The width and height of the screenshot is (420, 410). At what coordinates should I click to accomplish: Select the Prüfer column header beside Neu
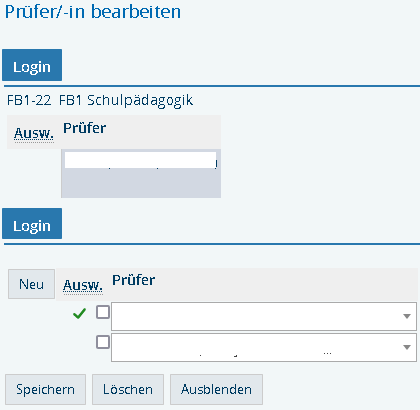pyautogui.click(x=133, y=280)
